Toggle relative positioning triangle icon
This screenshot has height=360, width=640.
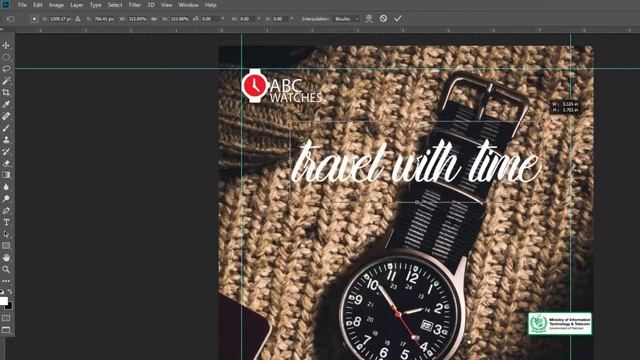point(78,19)
